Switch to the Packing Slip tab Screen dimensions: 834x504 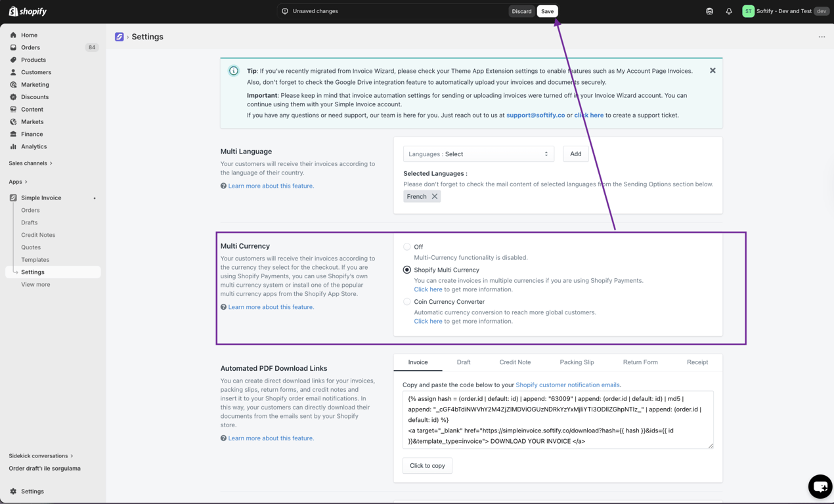(x=577, y=362)
